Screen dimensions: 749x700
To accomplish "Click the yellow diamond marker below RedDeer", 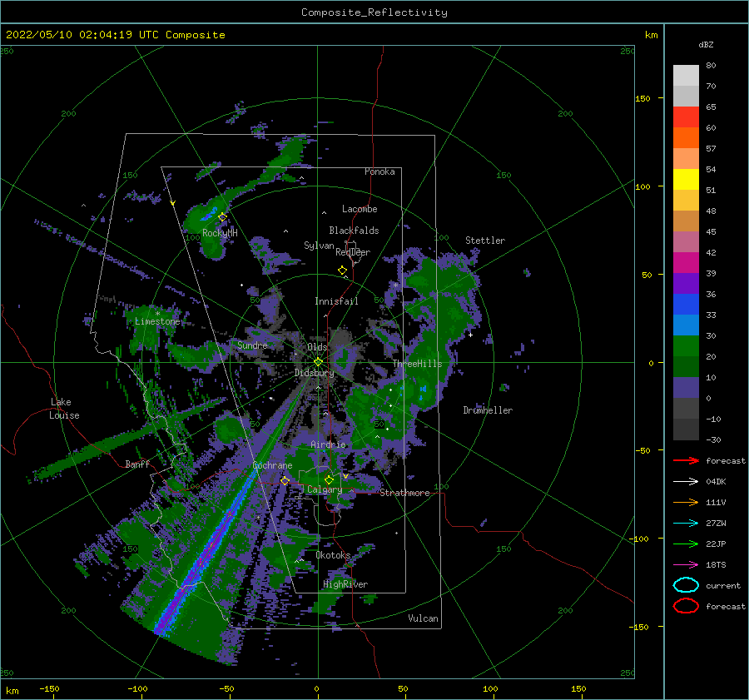I will click(x=342, y=271).
